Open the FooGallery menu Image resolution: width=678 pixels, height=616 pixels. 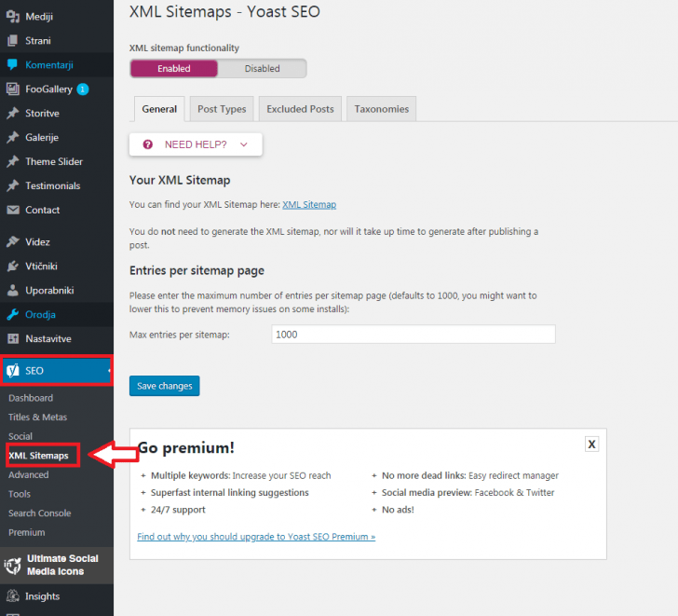tap(48, 89)
